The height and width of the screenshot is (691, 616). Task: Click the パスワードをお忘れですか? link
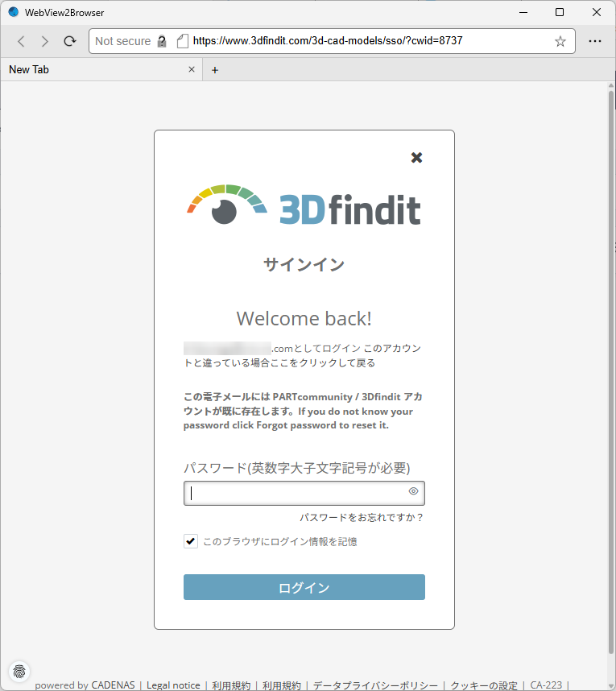point(362,517)
